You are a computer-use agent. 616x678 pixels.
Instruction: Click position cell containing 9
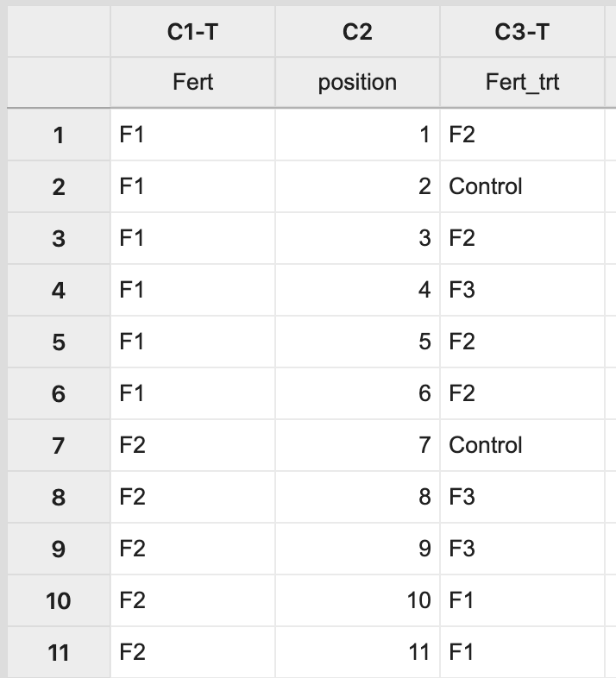[x=357, y=549]
